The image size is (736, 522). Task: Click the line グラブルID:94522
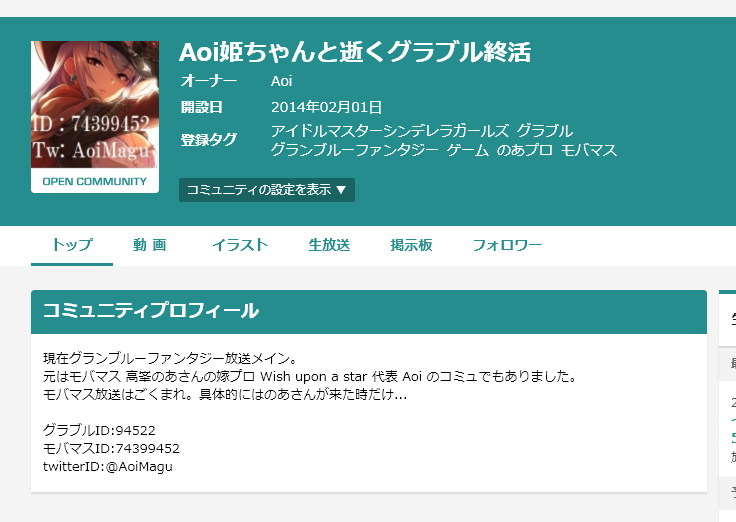pos(99,430)
